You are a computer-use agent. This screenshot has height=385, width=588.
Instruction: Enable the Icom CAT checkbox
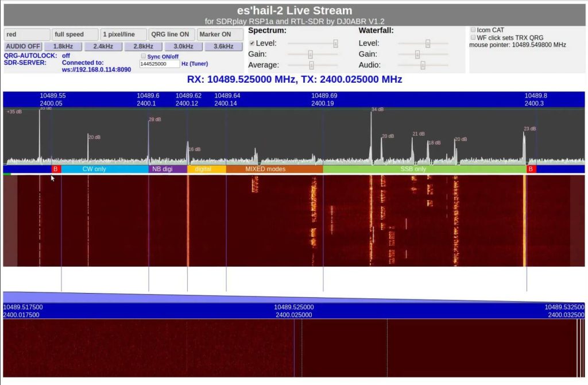pos(473,30)
